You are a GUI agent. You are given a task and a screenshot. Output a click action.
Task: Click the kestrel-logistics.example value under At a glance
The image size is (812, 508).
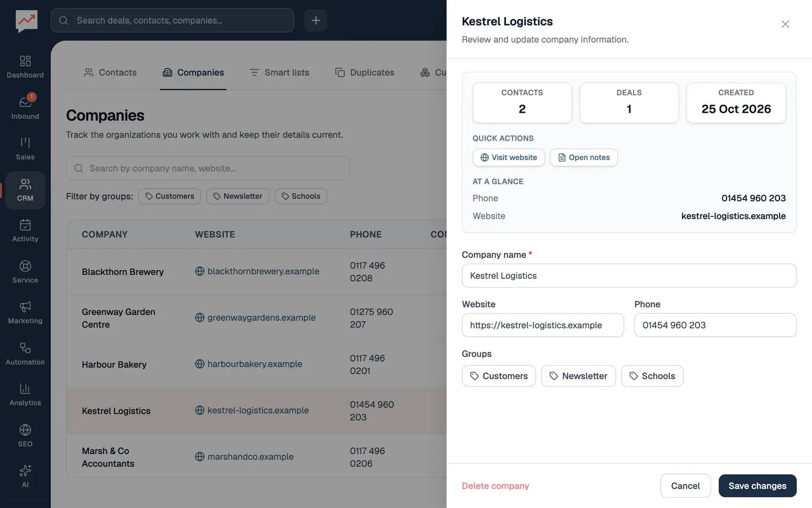click(733, 216)
